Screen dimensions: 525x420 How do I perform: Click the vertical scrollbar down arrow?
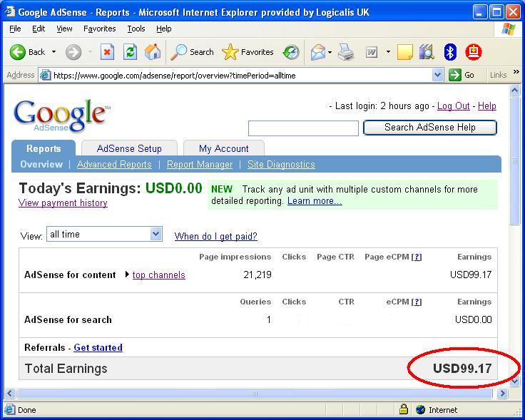click(514, 381)
